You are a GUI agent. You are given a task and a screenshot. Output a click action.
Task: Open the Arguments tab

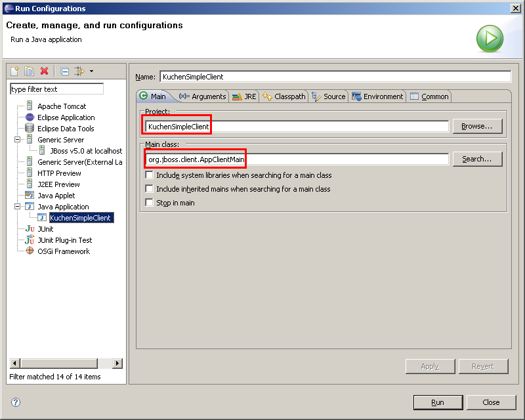[x=203, y=96]
